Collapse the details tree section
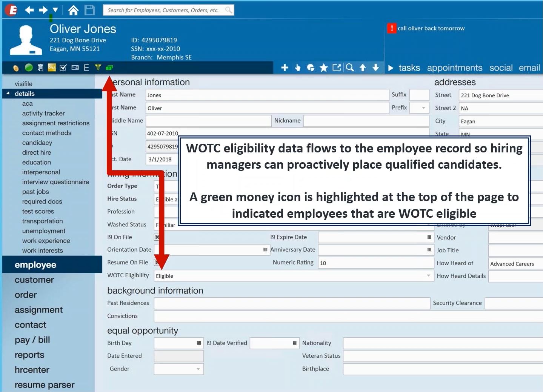 click(8, 93)
